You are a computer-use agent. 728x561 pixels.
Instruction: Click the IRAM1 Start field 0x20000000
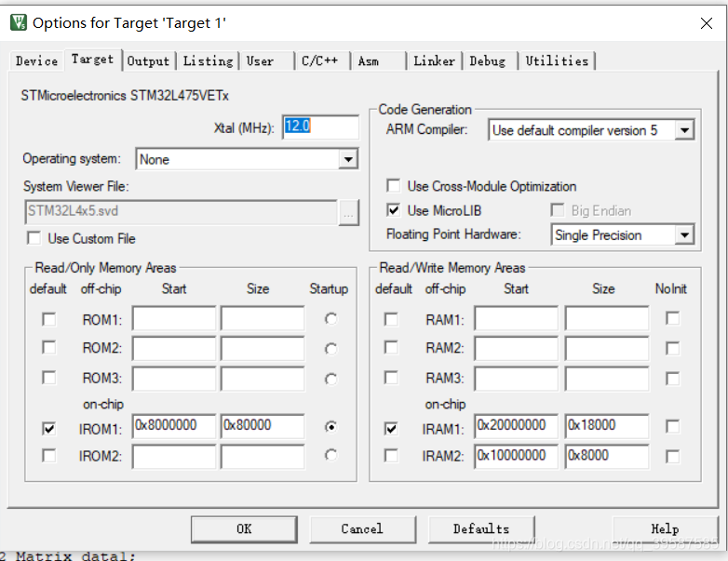pos(516,426)
